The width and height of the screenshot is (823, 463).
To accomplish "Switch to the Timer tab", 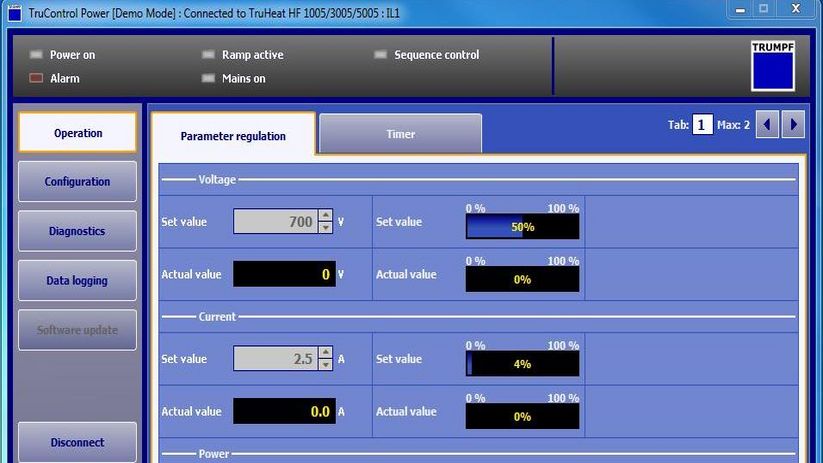I will coord(400,134).
